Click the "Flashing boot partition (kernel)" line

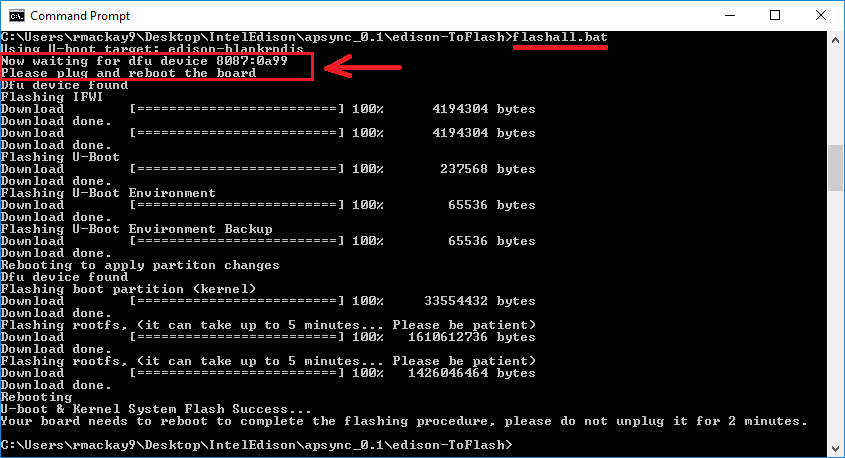pos(129,289)
